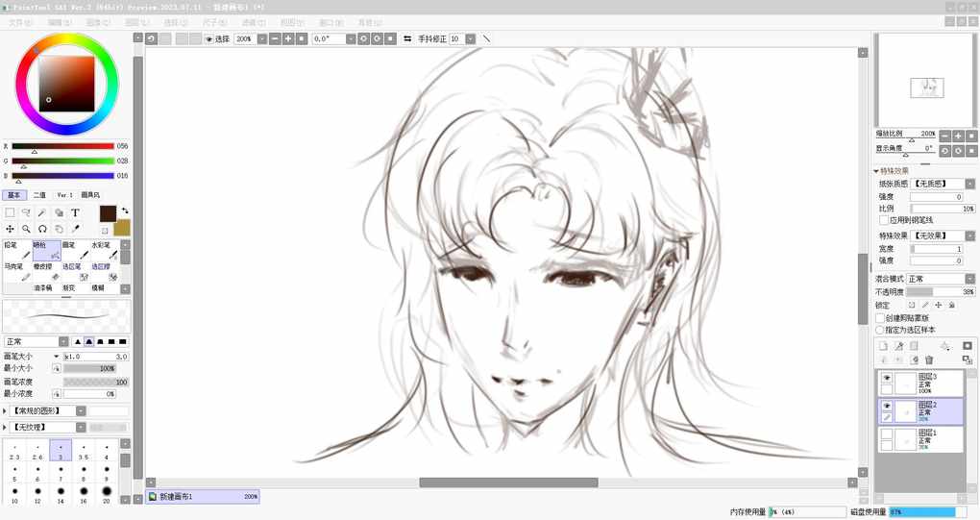The image size is (980, 520).
Task: Switch to the 二值 color tab
Action: point(39,195)
